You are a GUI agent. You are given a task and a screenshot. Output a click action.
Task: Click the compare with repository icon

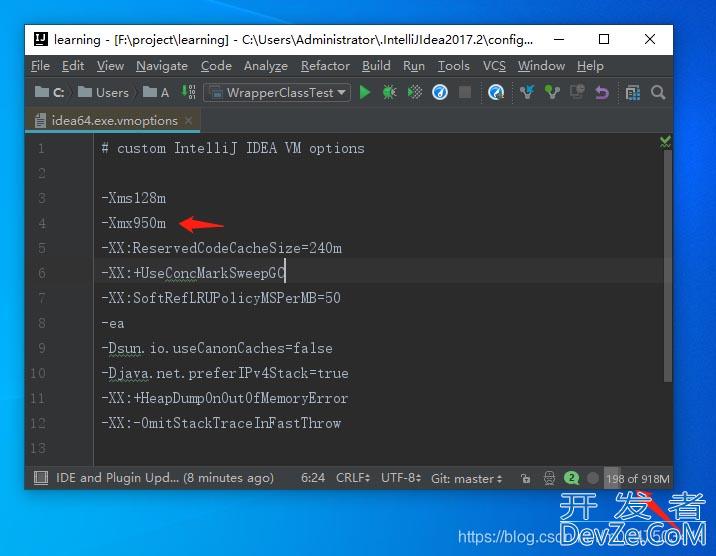pyautogui.click(x=577, y=93)
